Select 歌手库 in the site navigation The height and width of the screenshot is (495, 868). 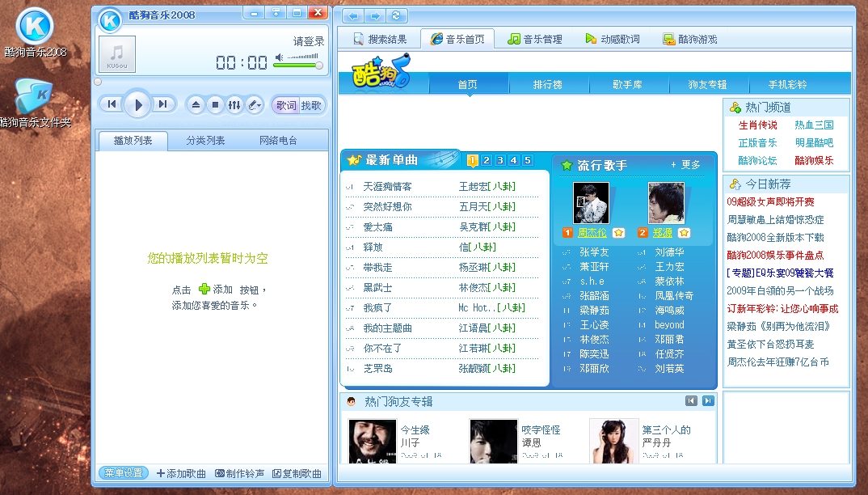627,84
